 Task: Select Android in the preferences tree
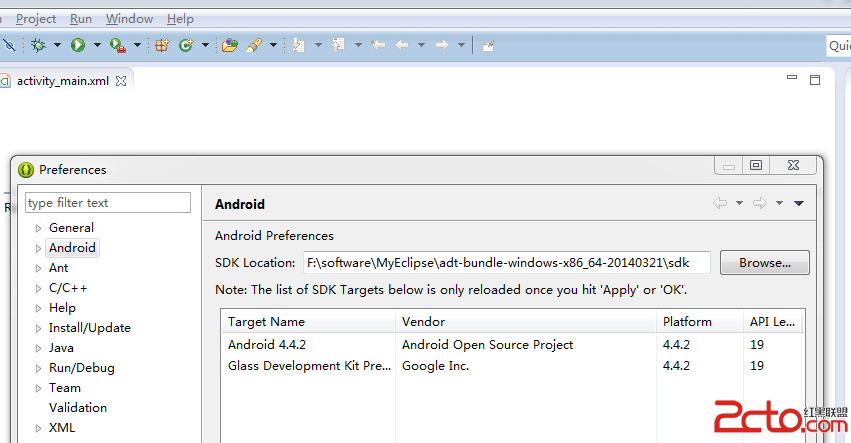click(72, 248)
